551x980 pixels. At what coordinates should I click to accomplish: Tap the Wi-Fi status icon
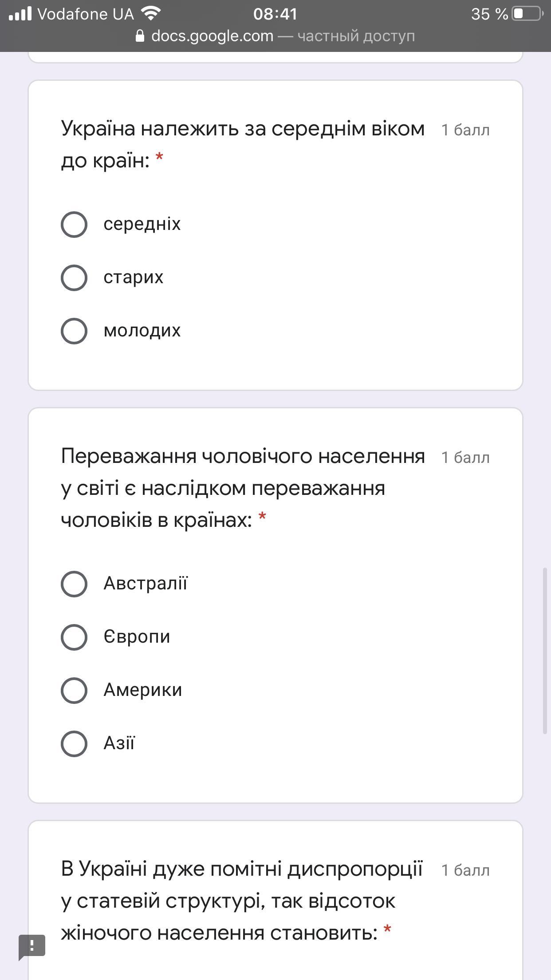(151, 14)
